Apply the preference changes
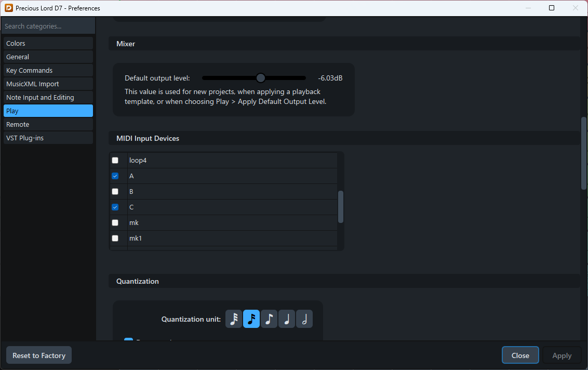 click(562, 355)
